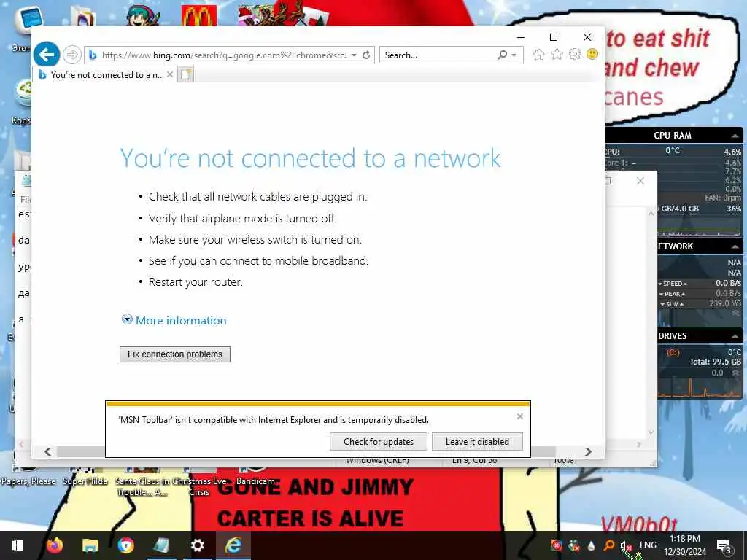The image size is (747, 560).
Task: Click Check for updates button
Action: 379,441
